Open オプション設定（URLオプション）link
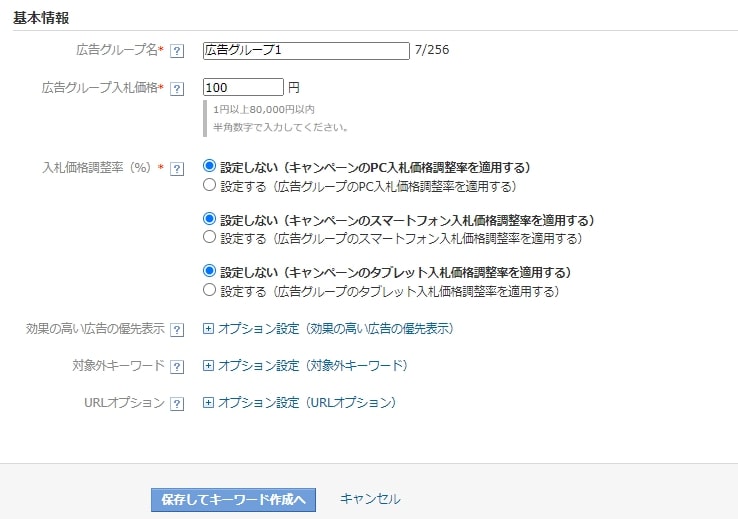738x519 pixels. tap(307, 402)
